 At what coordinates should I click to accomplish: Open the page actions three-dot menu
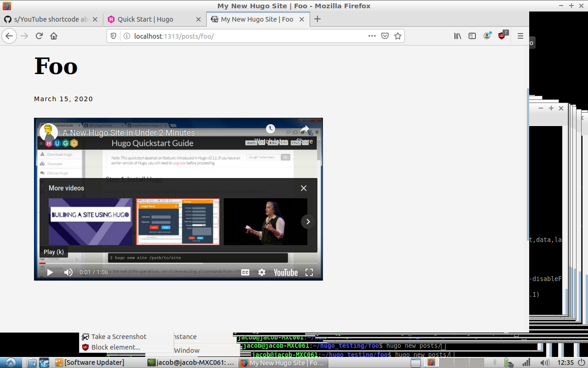[x=372, y=36]
